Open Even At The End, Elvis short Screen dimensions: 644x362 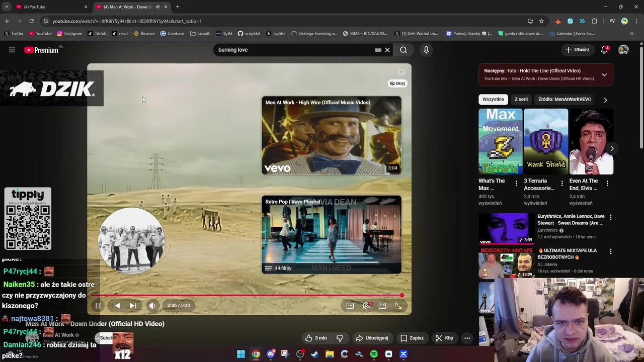coord(591,142)
